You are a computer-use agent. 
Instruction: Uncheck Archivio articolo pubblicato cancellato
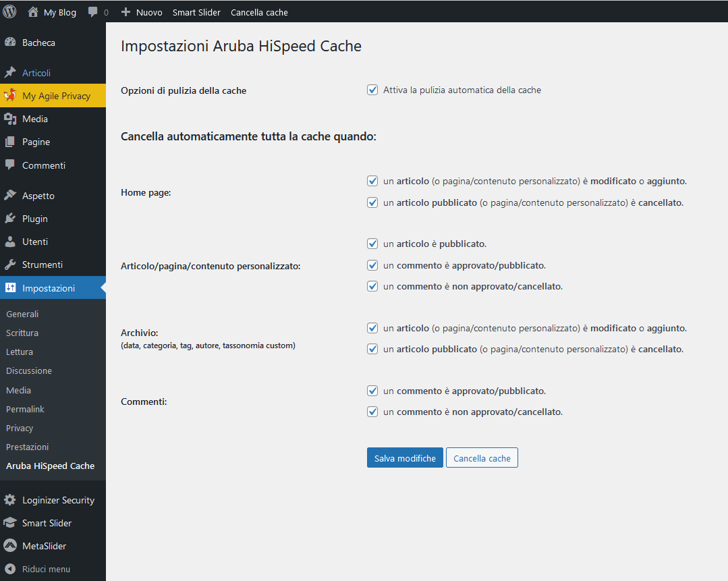pyautogui.click(x=372, y=349)
